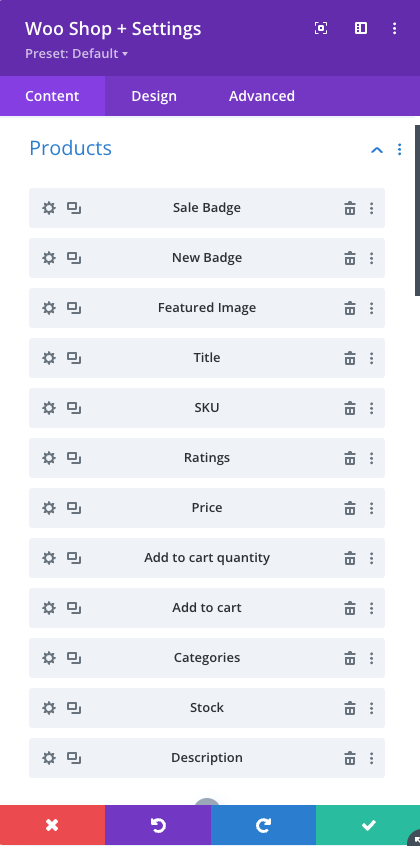Image resolution: width=420 pixels, height=846 pixels.
Task: Open more options for Title item
Action: click(x=371, y=358)
